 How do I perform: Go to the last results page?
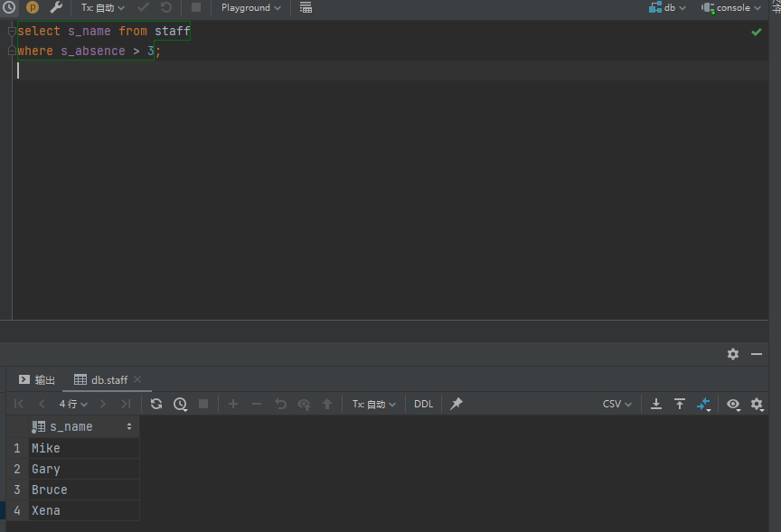pyautogui.click(x=126, y=404)
